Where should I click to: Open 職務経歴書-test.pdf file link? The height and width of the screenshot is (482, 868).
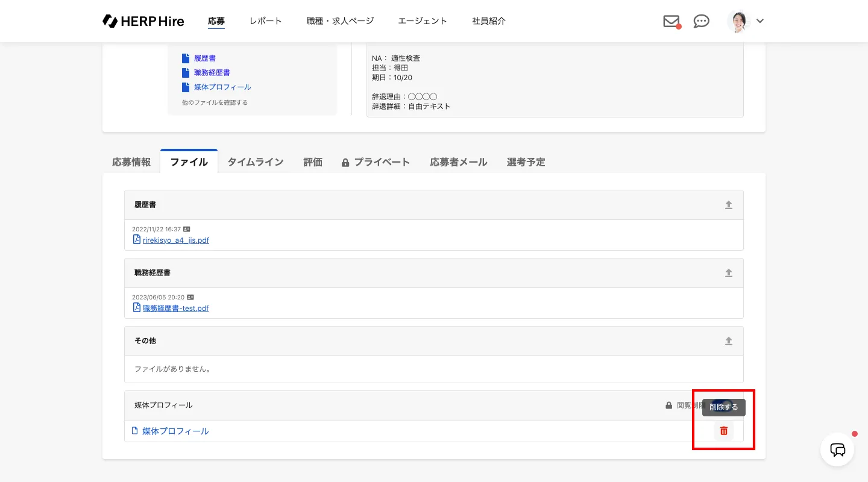point(176,308)
